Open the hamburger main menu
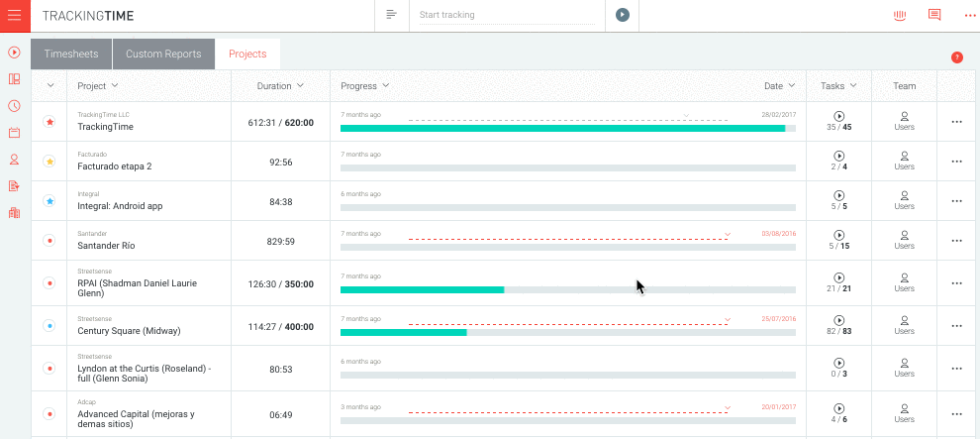 15,16
